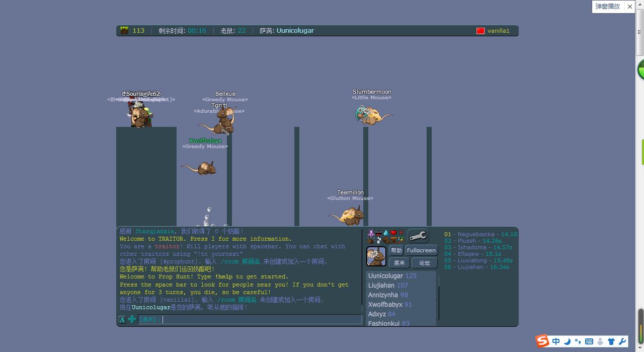Screen dimensions: 644x352
Task: Click the red flag next to vanilla1
Action: (480, 31)
